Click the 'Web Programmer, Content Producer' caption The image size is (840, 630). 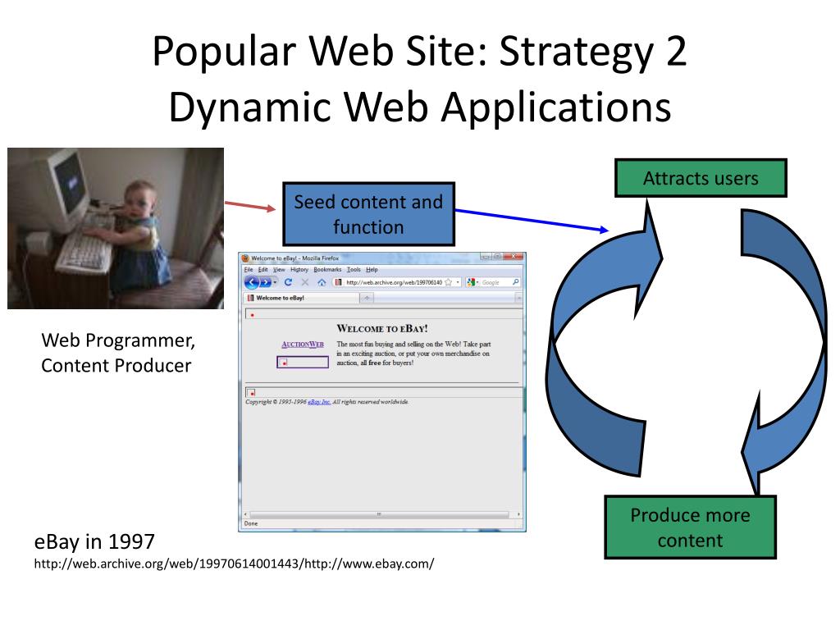118,353
